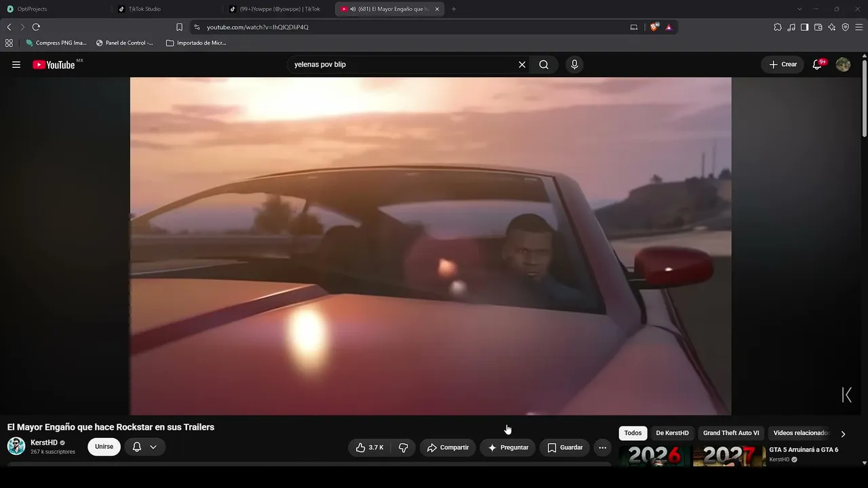Image resolution: width=868 pixels, height=488 pixels.
Task: Open the media control music note icon
Action: coord(791,27)
